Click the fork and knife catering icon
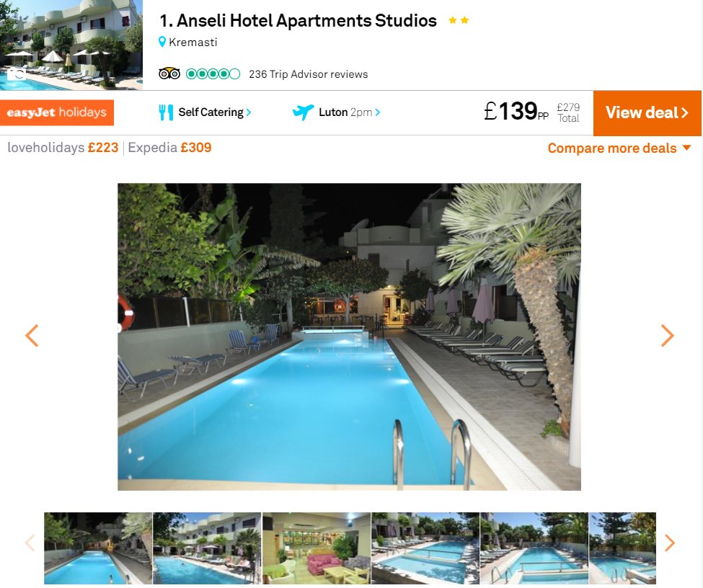The width and height of the screenshot is (703, 588). point(166,112)
